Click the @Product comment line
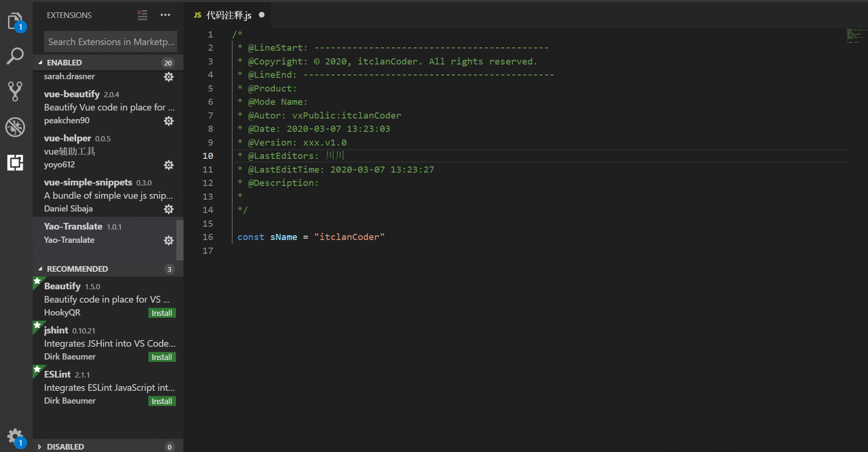Viewport: 868px width, 452px height. tap(267, 89)
